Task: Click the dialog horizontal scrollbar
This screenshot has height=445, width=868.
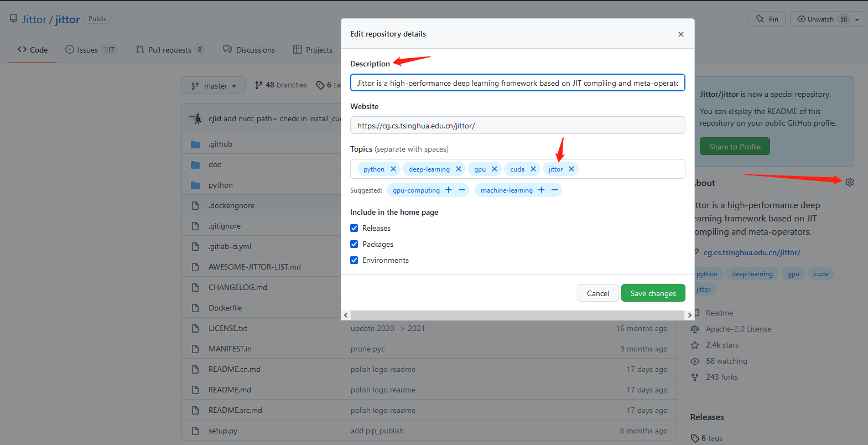Action: click(518, 315)
